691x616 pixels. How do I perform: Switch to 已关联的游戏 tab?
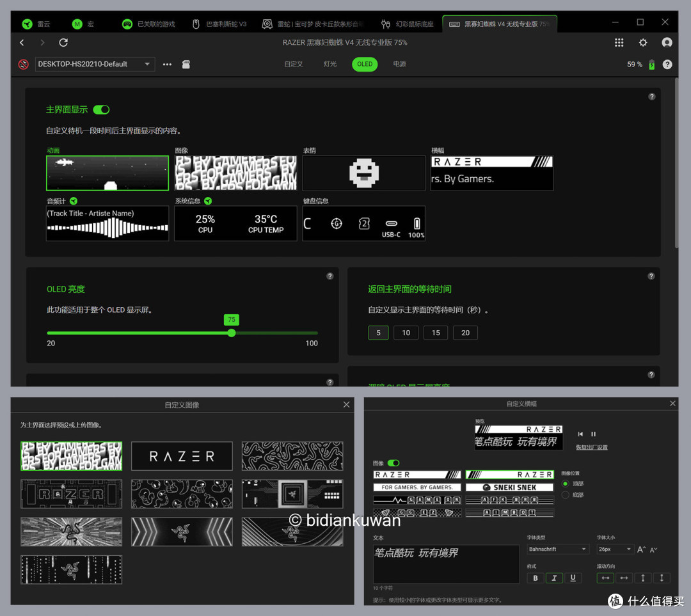(148, 24)
